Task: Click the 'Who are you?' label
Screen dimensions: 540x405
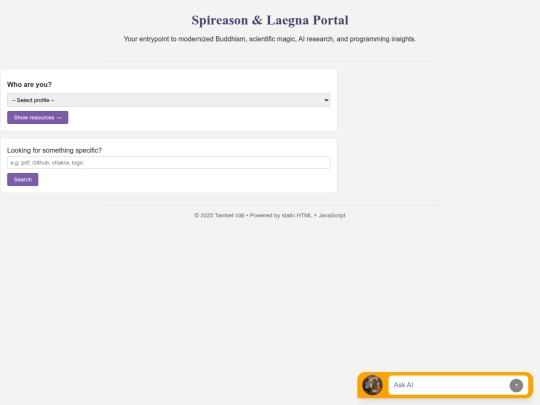Action: [29, 85]
